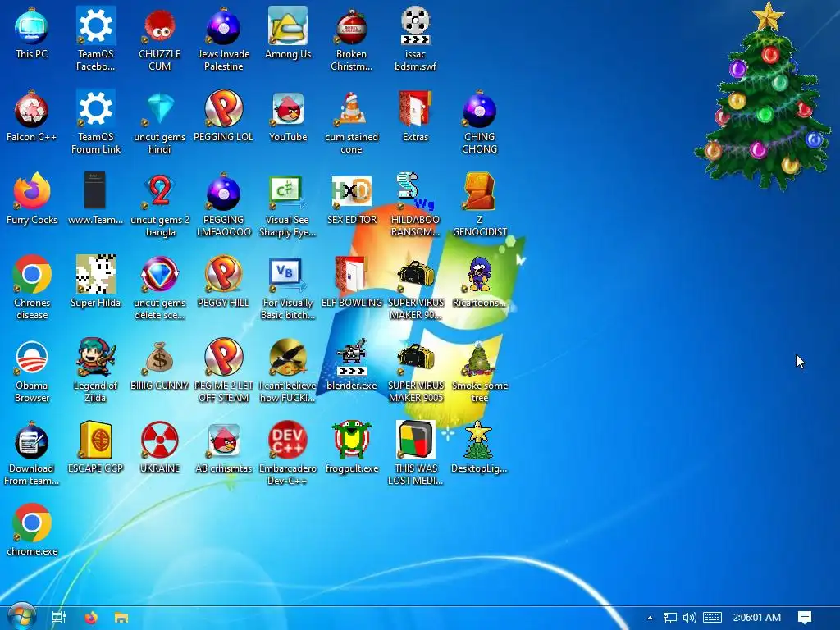The height and width of the screenshot is (630, 840).
Task: Open the touch keyboard tray icon
Action: pos(712,618)
